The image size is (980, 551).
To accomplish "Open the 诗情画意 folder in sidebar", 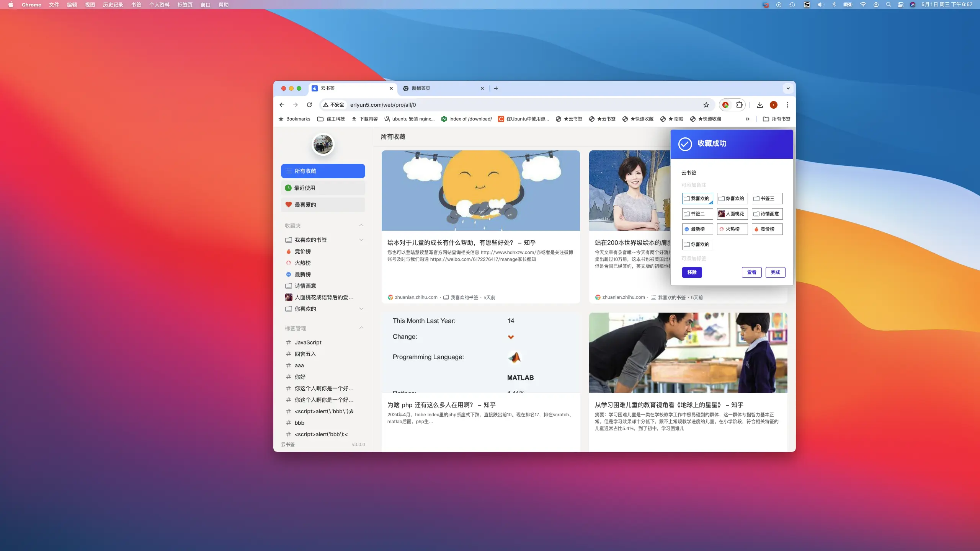I will (305, 286).
